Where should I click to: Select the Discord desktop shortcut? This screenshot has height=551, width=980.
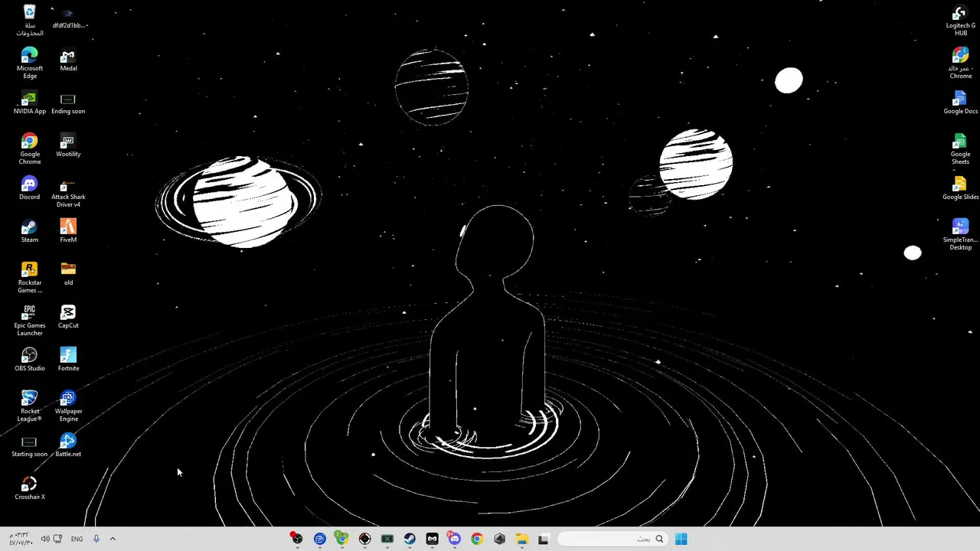pyautogui.click(x=29, y=188)
